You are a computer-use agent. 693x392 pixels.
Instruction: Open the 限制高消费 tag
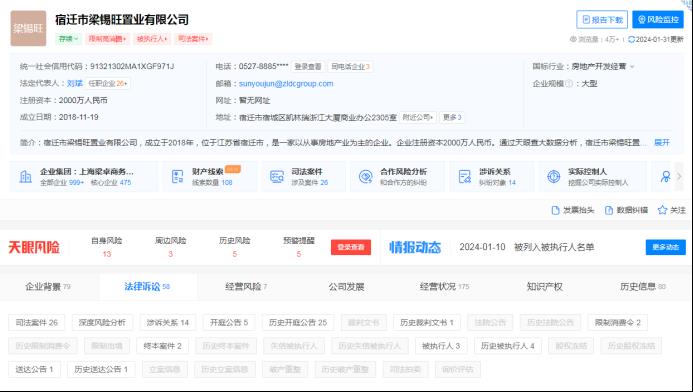tap(107, 39)
